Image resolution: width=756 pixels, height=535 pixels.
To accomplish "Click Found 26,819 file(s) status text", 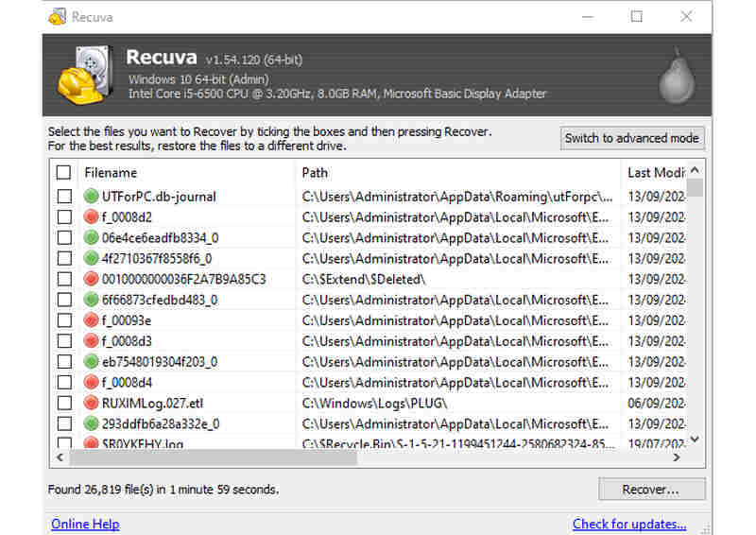I will point(163,490).
